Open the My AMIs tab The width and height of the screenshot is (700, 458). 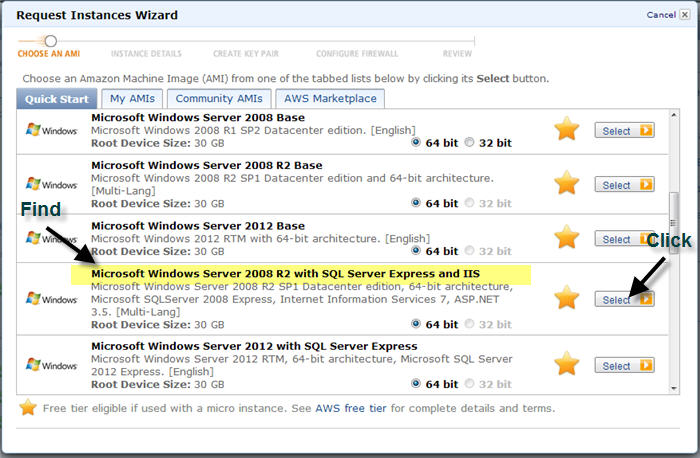[132, 99]
